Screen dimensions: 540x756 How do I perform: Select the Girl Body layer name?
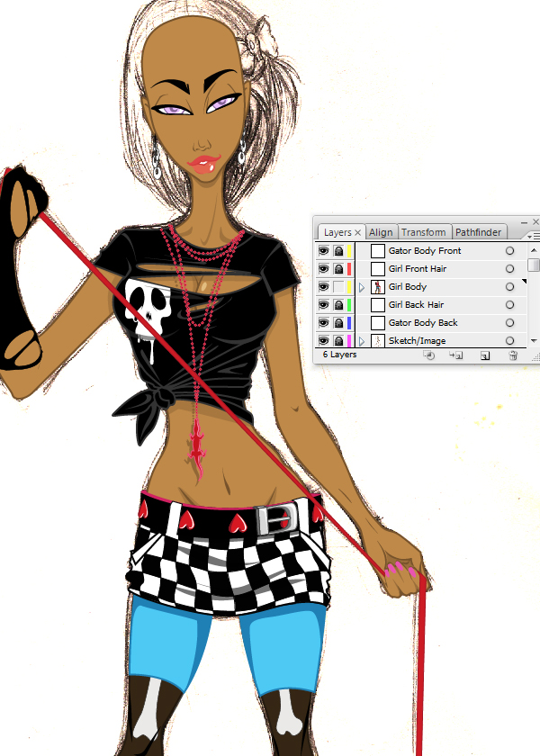(408, 287)
